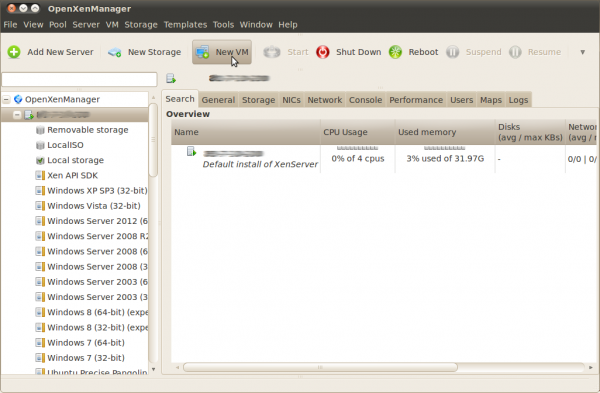600x393 pixels.
Task: Click the Windows Vista template icon
Action: click(x=40, y=206)
